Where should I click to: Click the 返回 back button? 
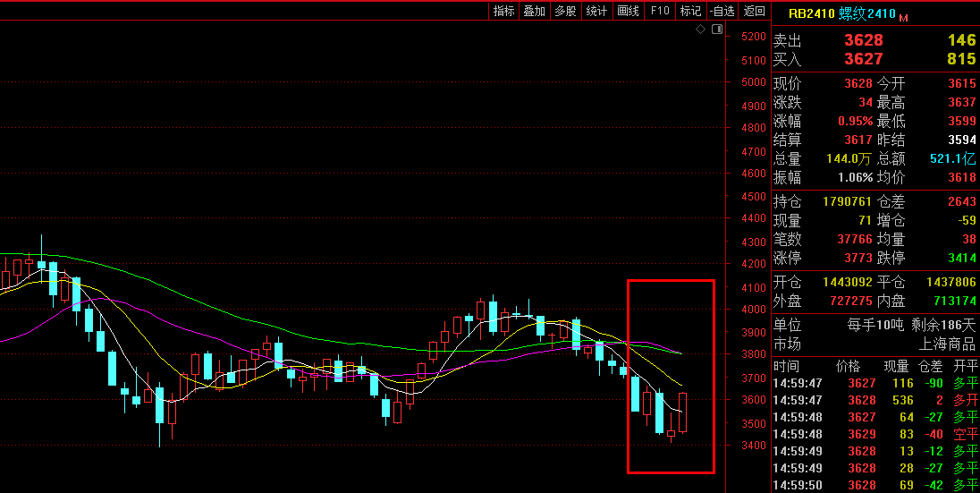tap(755, 11)
